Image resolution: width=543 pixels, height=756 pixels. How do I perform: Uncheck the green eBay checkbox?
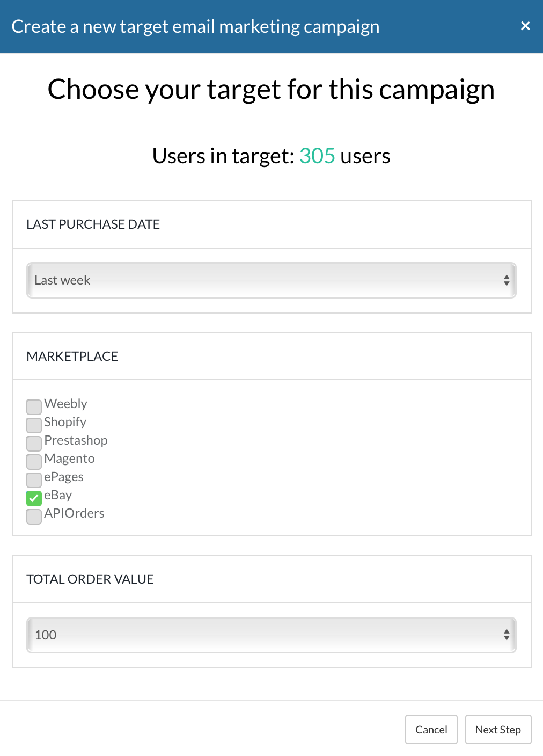[x=34, y=498]
